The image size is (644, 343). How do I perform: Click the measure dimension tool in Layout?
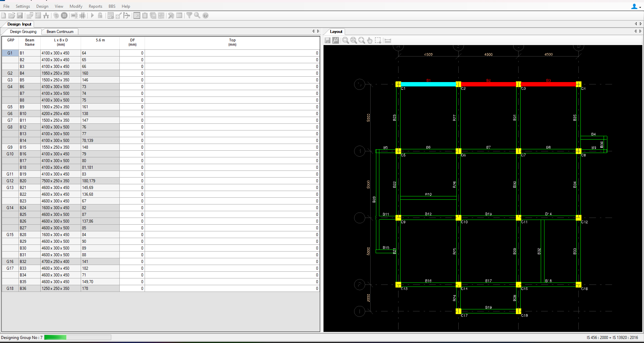(x=388, y=40)
